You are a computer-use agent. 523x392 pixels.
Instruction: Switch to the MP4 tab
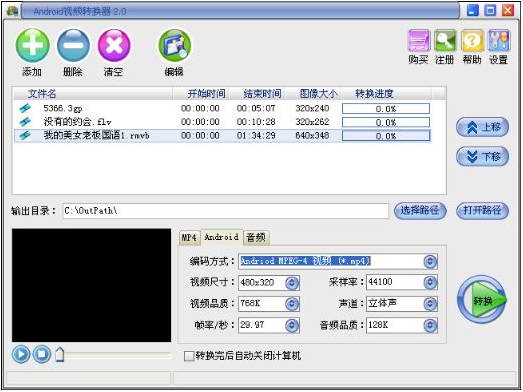coord(189,238)
